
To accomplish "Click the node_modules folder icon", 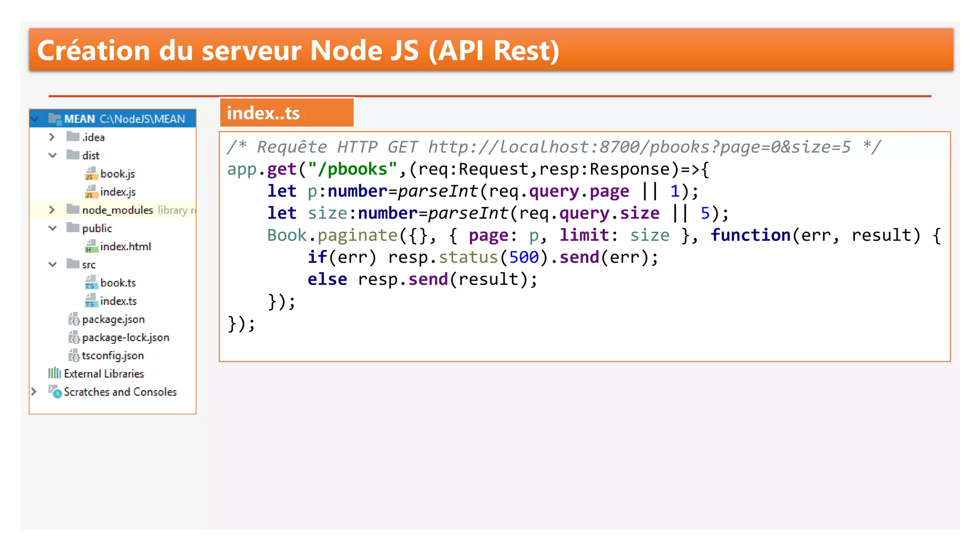I will (73, 209).
